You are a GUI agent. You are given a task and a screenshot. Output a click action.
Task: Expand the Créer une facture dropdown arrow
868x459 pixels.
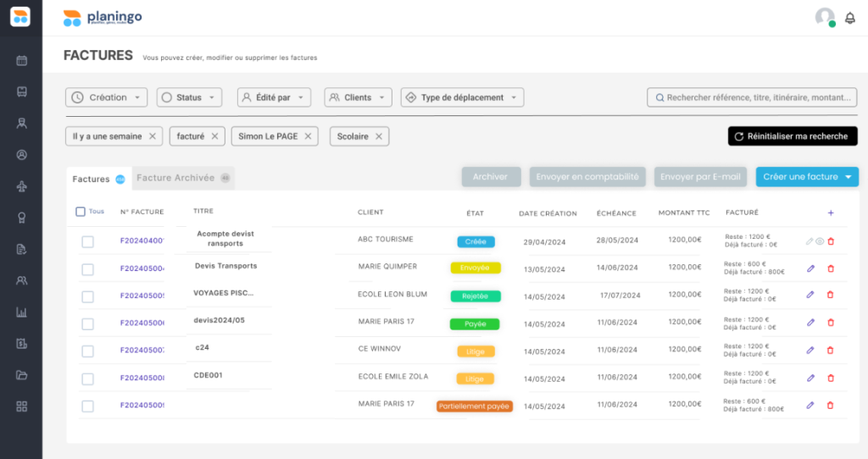(x=849, y=177)
